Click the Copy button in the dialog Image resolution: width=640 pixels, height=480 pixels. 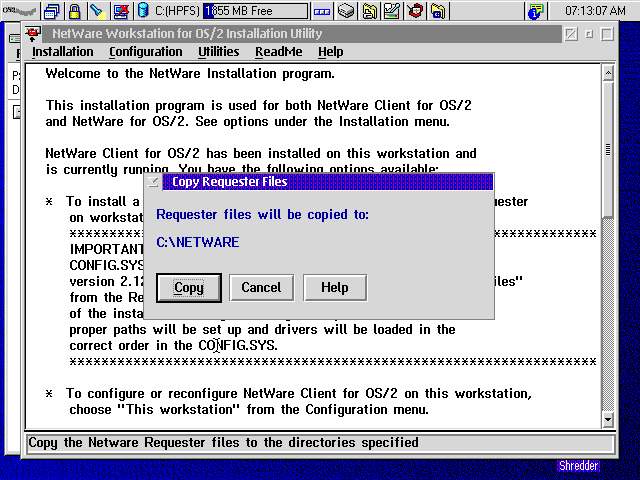[189, 288]
